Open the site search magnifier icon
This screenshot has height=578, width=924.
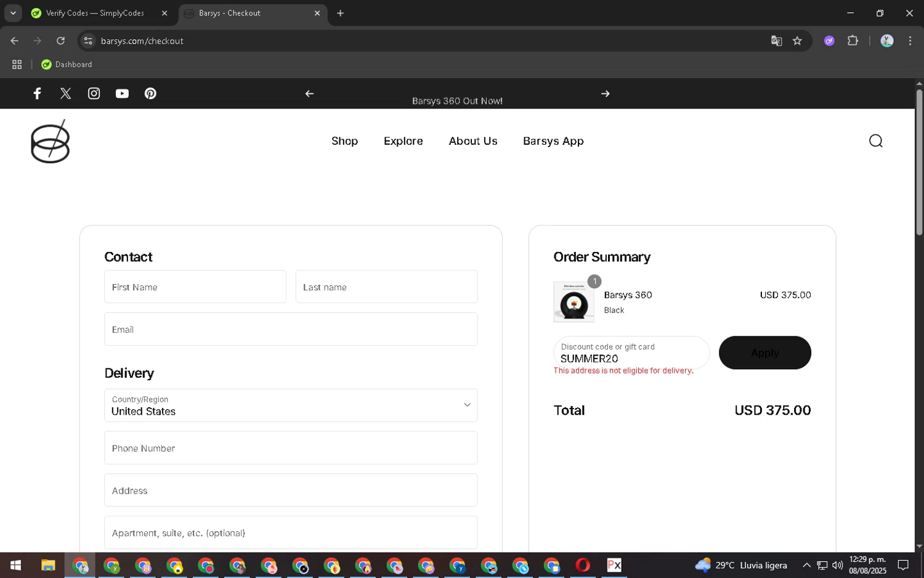pyautogui.click(x=875, y=141)
